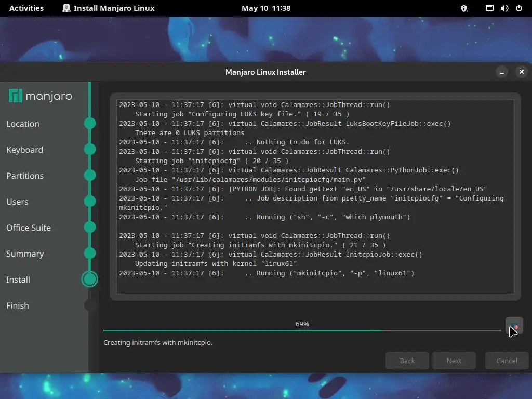Minimize the Manjaro Linux Installer window

click(502, 72)
